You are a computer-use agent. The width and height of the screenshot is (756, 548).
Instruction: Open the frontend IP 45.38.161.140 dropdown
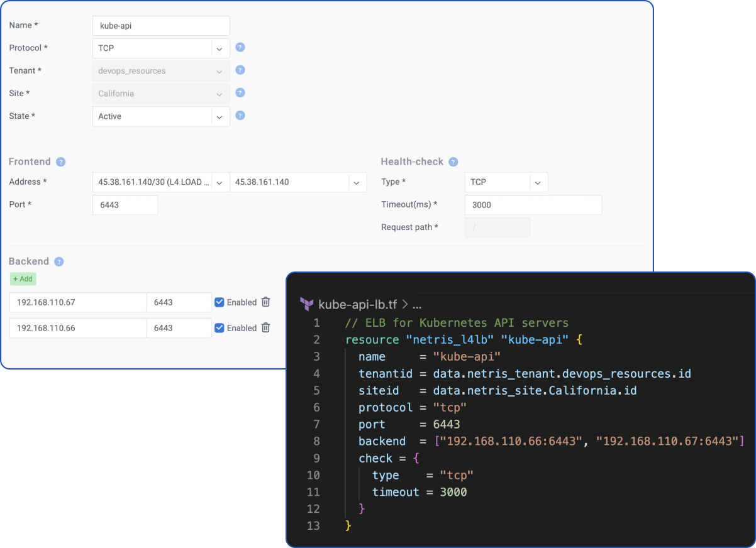[298, 182]
